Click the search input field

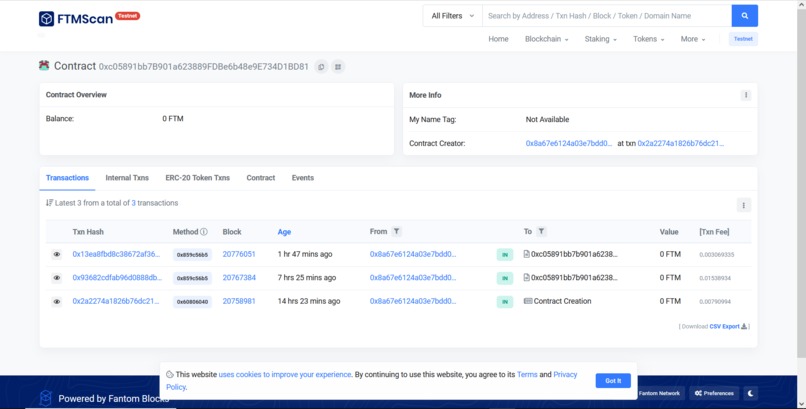coord(607,16)
